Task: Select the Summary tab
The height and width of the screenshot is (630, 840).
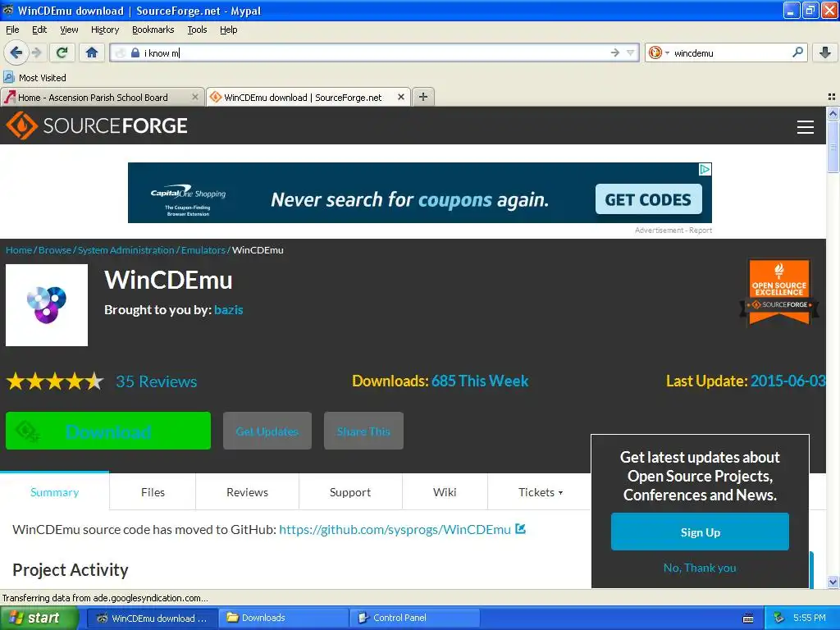Action: click(x=55, y=492)
